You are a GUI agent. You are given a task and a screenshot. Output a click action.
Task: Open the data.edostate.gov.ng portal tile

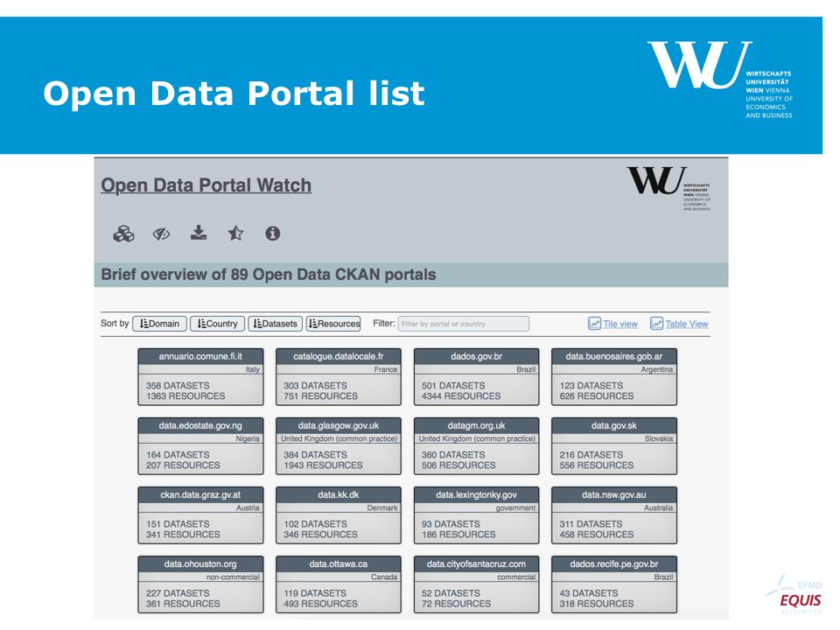[x=200, y=445]
